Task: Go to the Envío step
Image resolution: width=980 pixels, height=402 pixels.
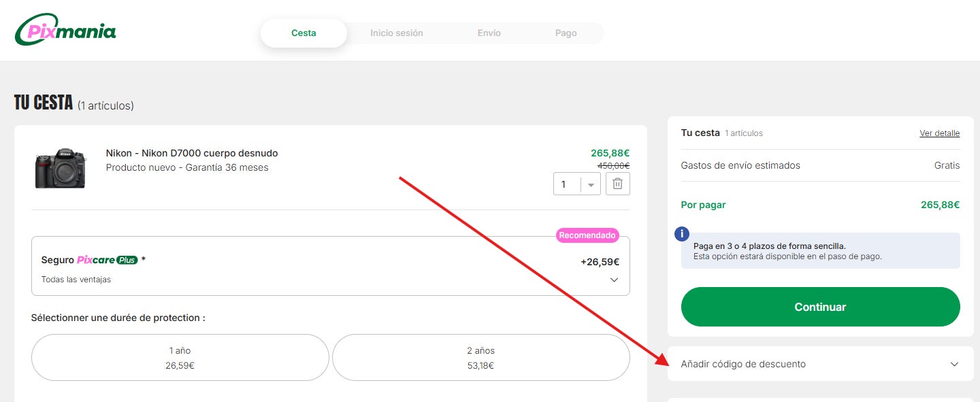Action: (x=489, y=33)
